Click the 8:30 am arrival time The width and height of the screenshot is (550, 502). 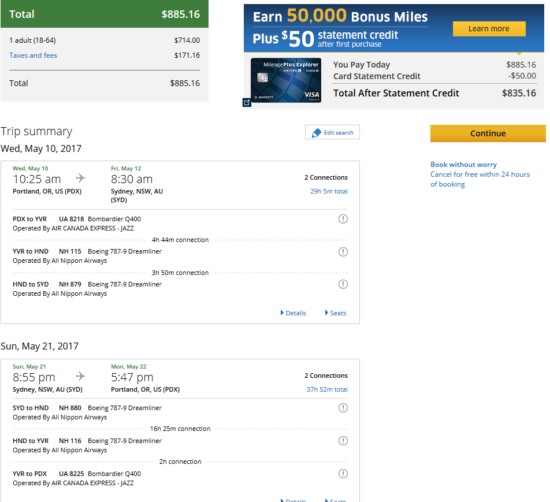(x=132, y=179)
